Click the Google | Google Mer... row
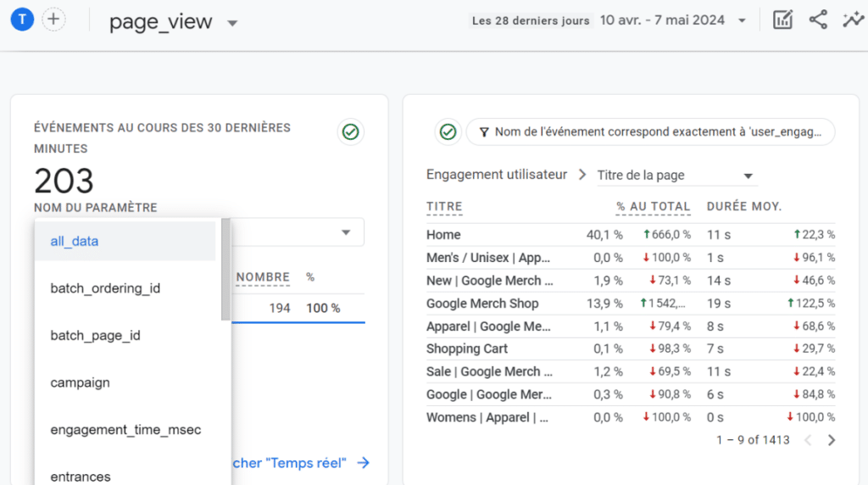 click(x=489, y=394)
